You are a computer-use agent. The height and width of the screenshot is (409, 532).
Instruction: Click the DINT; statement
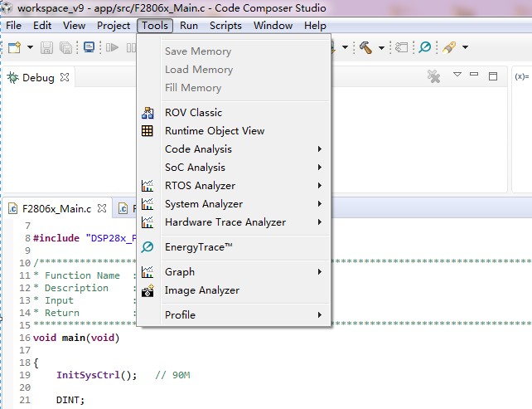(70, 400)
